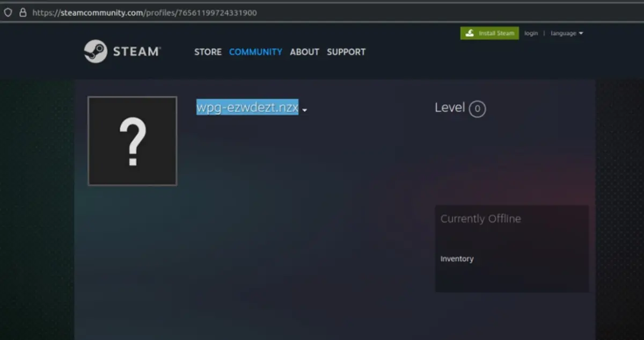Screen dimensions: 644x340
Task: Click the padlock icon in address bar
Action: (23, 12)
